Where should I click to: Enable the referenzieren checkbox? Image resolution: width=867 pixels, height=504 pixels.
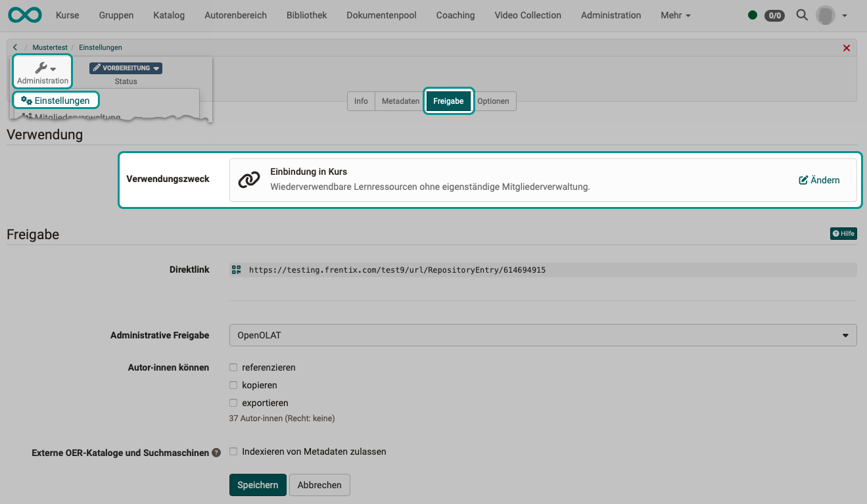[x=233, y=367]
